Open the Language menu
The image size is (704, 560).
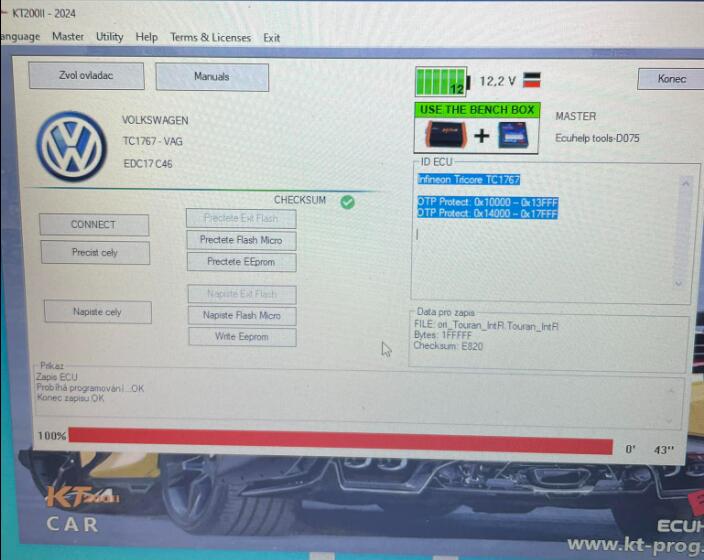pyautogui.click(x=20, y=36)
